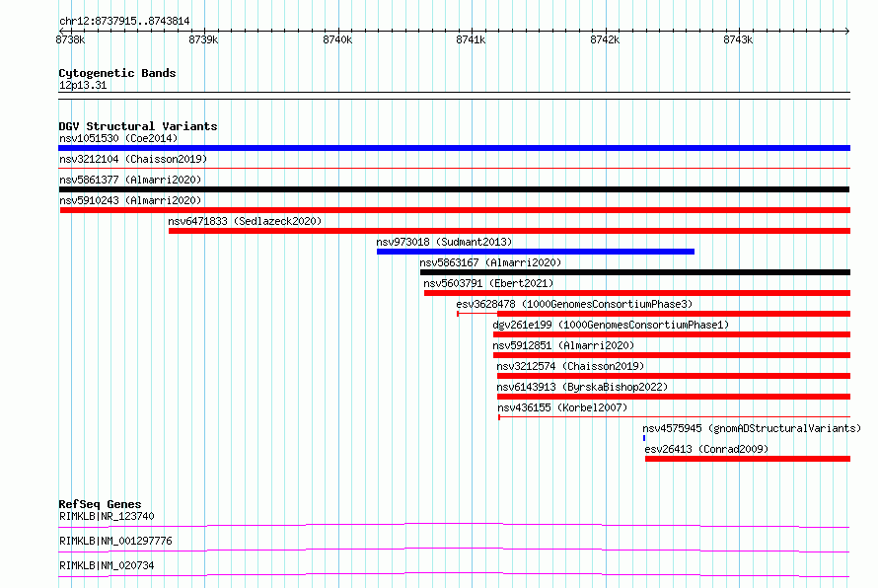This screenshot has width=878, height=588.
Task: Click the Cytogenetic Bands track title
Action: (x=117, y=73)
